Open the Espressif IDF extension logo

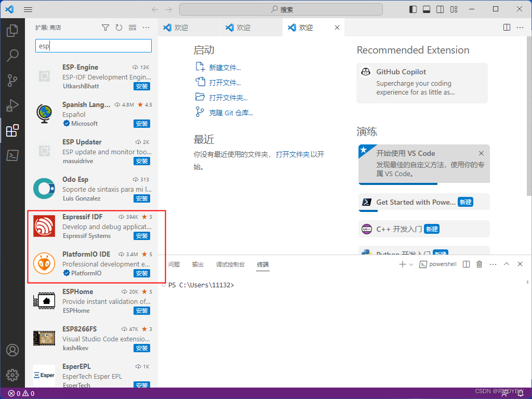44,226
